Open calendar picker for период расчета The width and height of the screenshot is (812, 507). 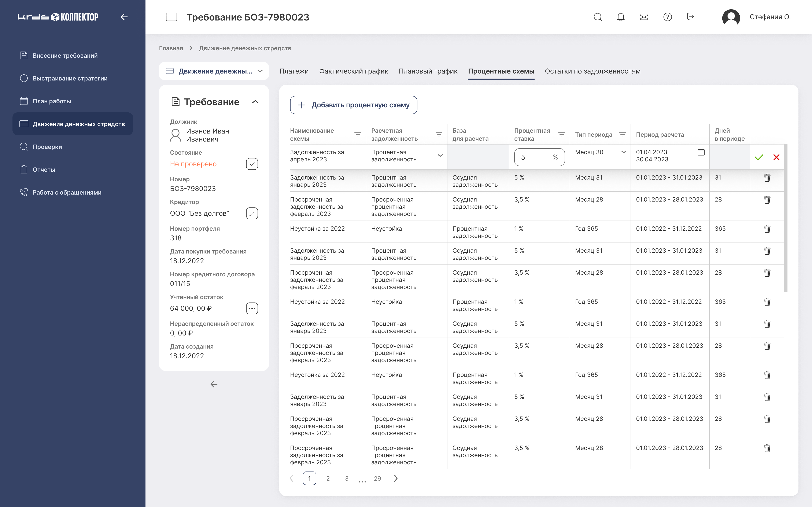coord(701,152)
